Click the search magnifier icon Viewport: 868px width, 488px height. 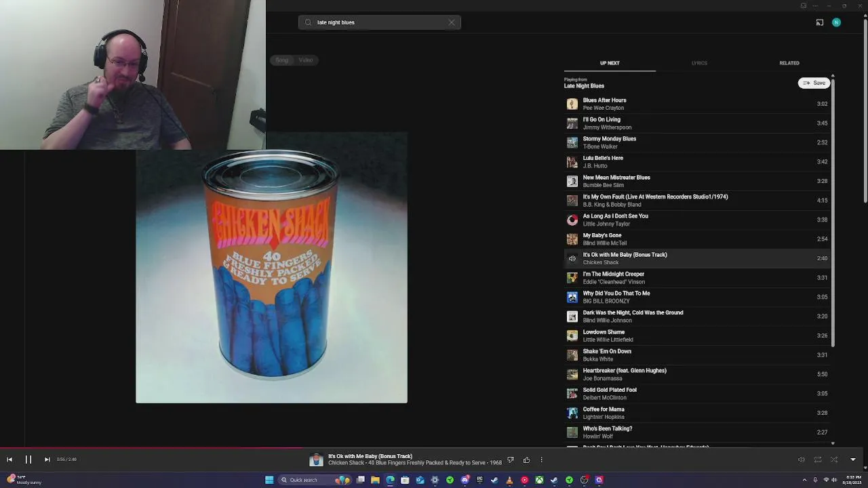(308, 22)
